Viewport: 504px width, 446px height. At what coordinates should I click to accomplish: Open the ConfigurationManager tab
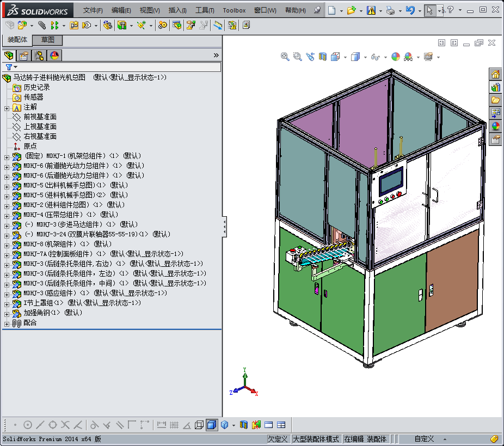pos(39,56)
